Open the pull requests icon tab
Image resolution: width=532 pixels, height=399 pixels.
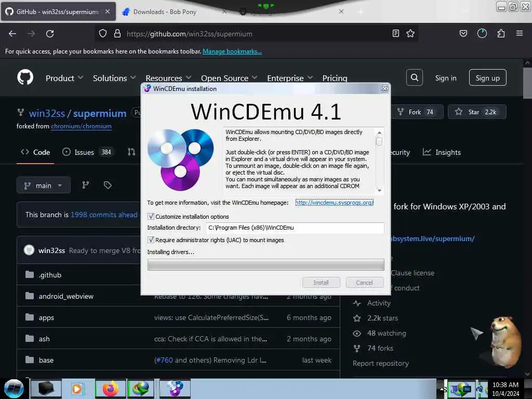click(x=131, y=152)
